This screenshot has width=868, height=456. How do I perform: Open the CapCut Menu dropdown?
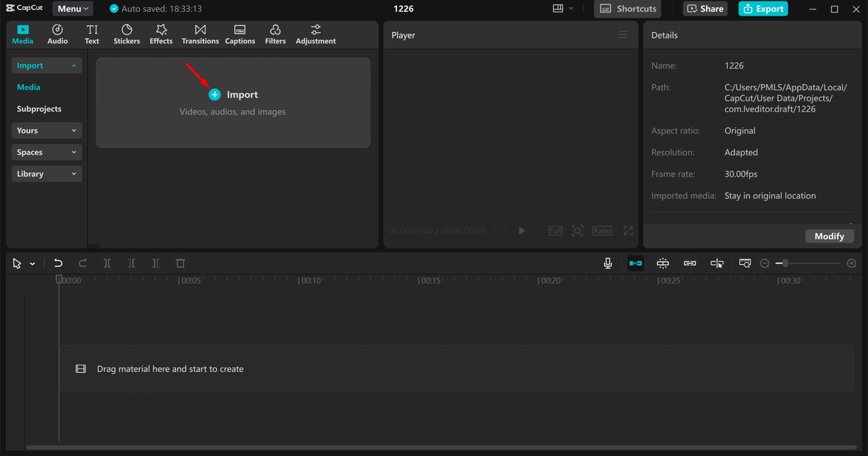[x=73, y=9]
